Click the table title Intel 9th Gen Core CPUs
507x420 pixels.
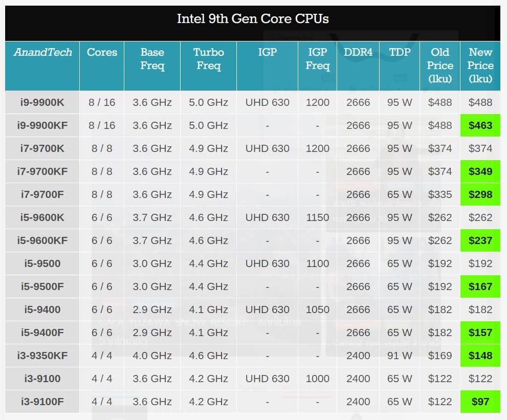pyautogui.click(x=253, y=19)
